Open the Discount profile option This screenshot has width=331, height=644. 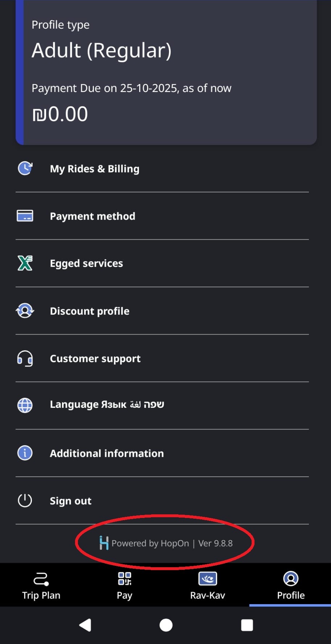(90, 311)
